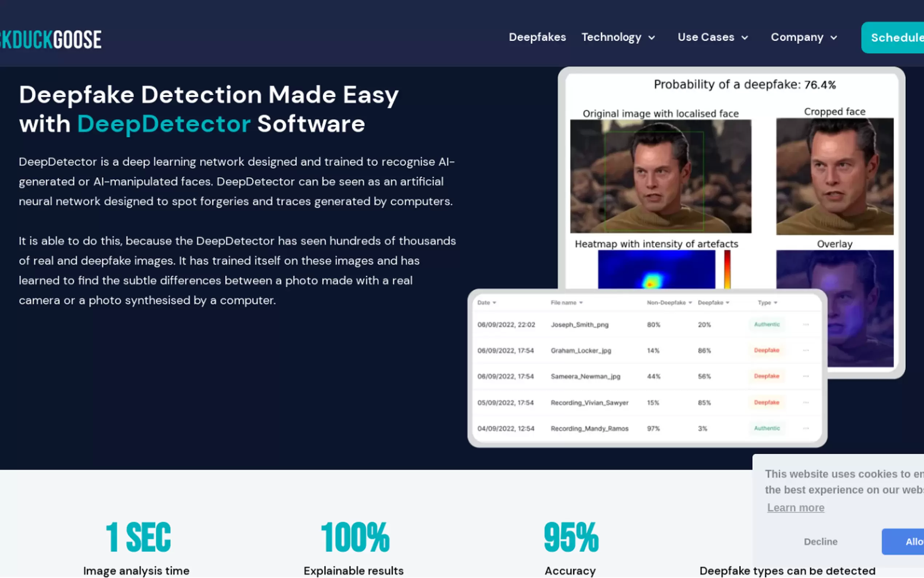Screen dimensions: 924x578
Task: Click the original image with localised face
Action: [660, 176]
